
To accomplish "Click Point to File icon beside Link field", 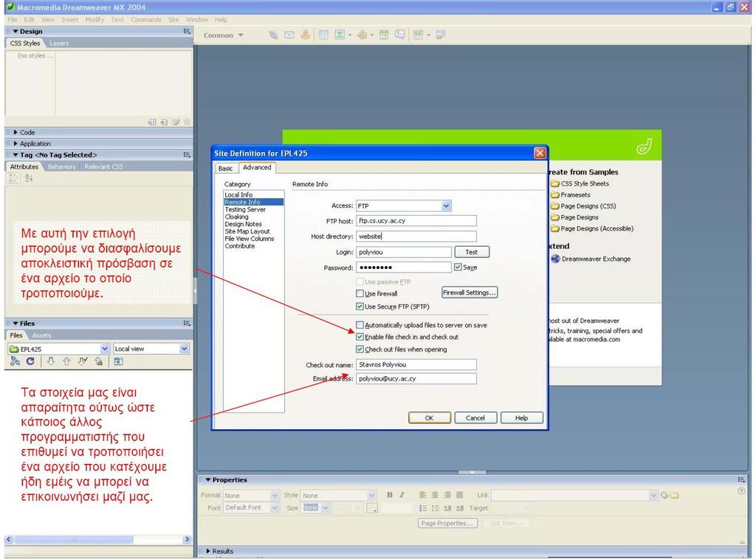I will click(x=664, y=496).
